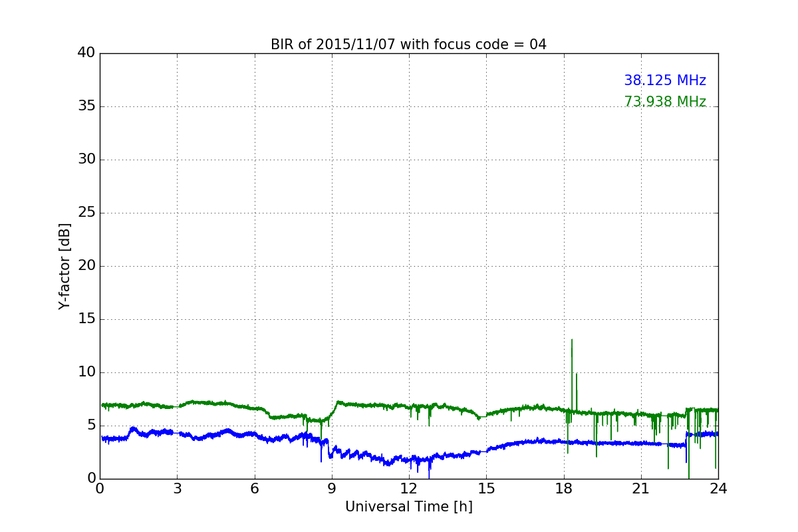
Task: Click the y-axis tick label '40'
Action: click(86, 53)
